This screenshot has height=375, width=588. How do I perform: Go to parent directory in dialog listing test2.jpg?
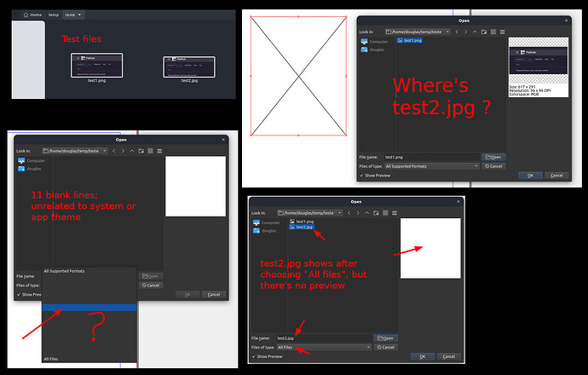point(366,213)
